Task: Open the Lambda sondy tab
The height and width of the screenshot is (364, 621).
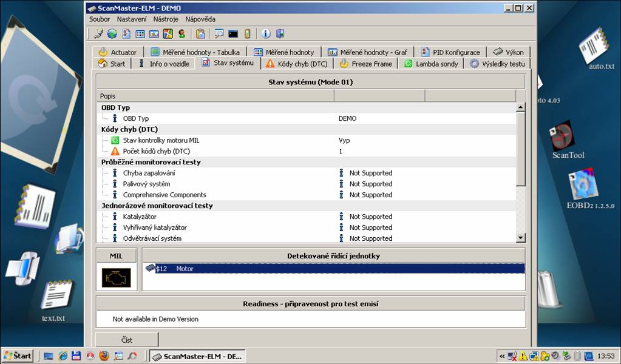Action: [x=432, y=64]
